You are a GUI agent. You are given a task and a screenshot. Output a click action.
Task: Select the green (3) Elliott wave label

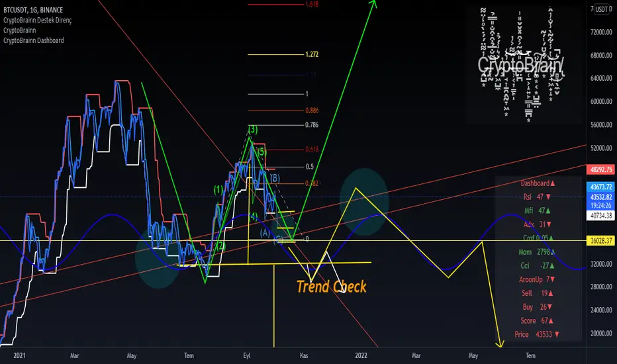[x=253, y=130]
